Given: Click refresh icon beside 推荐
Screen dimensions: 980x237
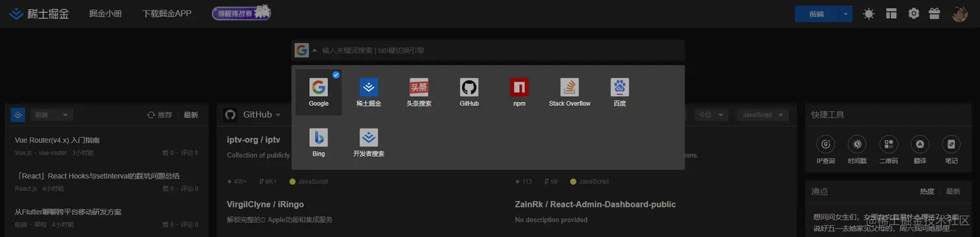Looking at the screenshot, I should 151,115.
